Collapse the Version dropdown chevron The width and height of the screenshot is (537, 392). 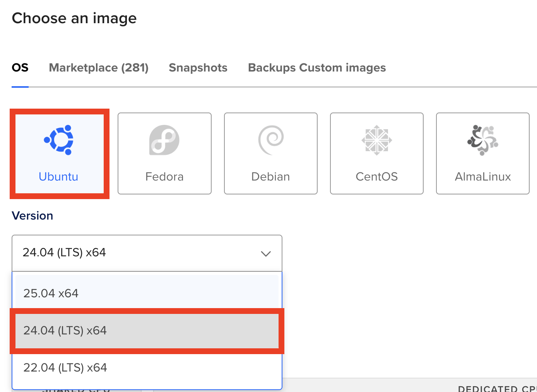(266, 254)
